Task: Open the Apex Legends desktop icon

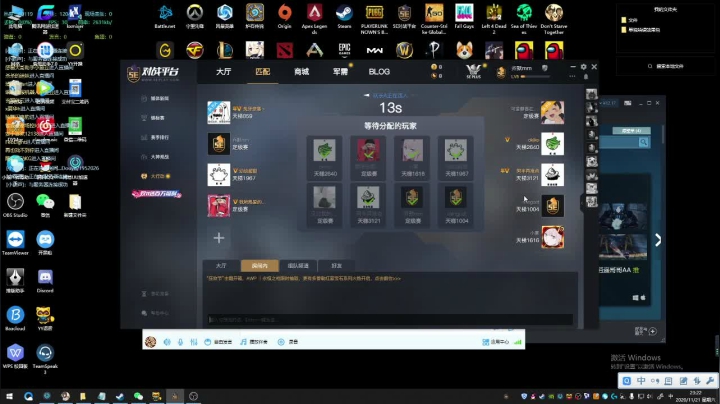Action: [315, 19]
